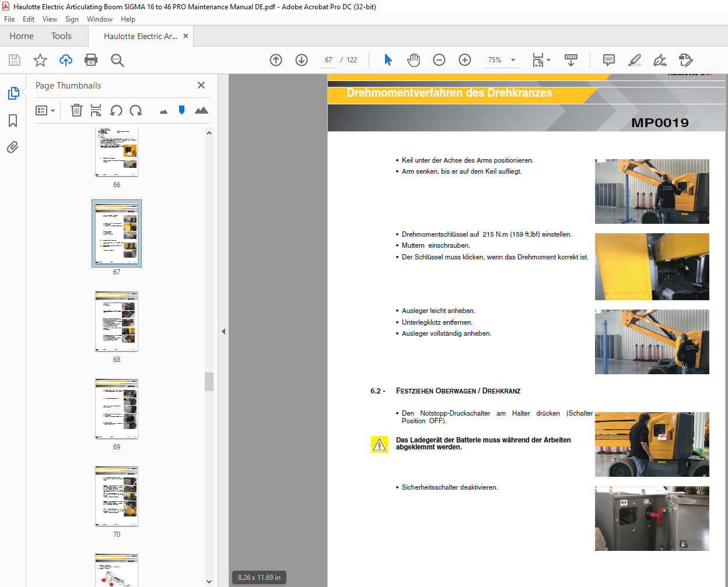Viewport: 728px width, 587px height.
Task: Add document to favorites with star icon
Action: (x=40, y=60)
